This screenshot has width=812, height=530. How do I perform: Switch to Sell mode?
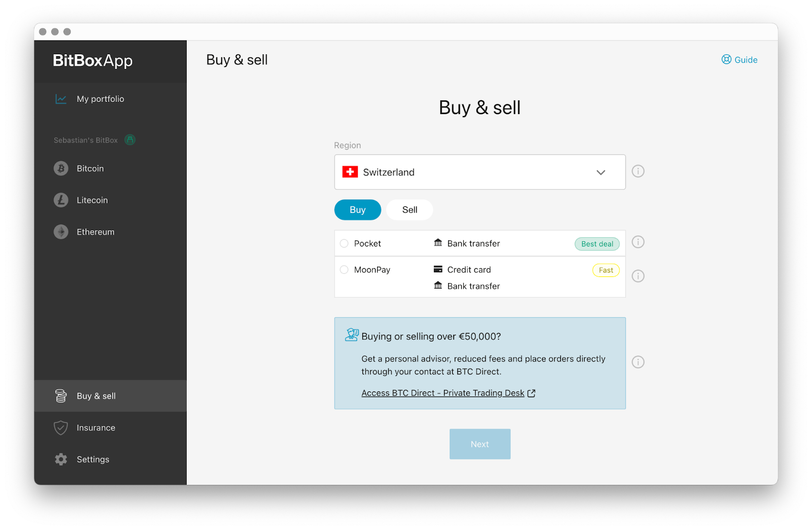click(410, 210)
